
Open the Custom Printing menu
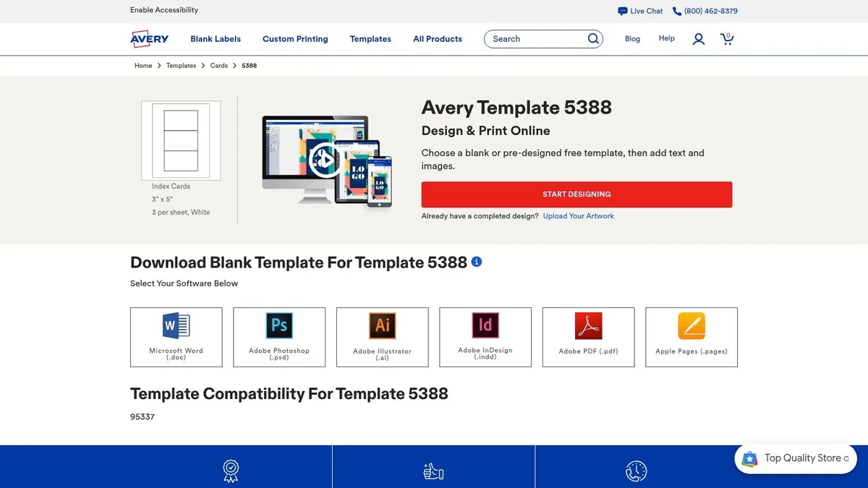point(295,39)
